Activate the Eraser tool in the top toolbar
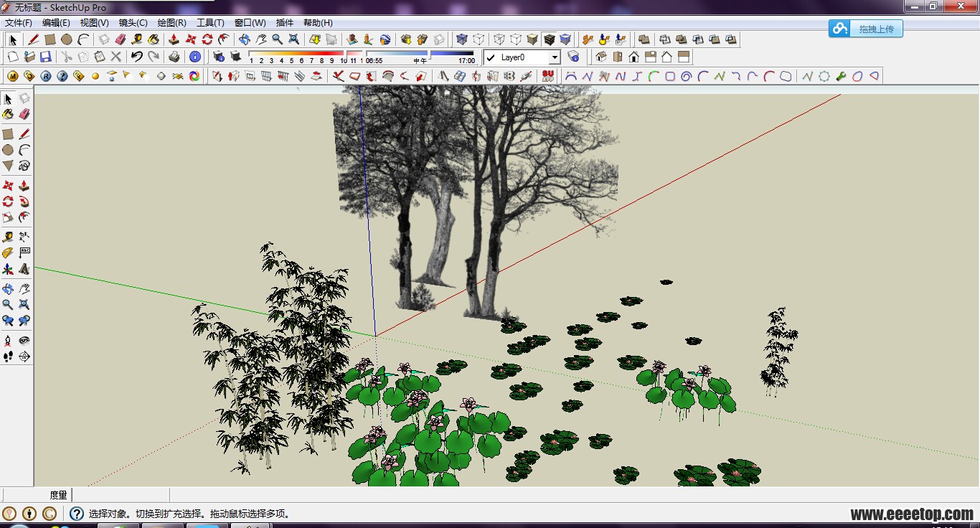The image size is (980, 528). [121, 39]
